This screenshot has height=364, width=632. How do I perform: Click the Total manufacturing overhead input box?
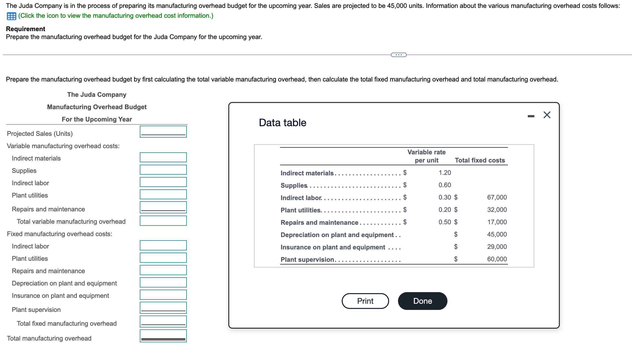click(x=163, y=336)
